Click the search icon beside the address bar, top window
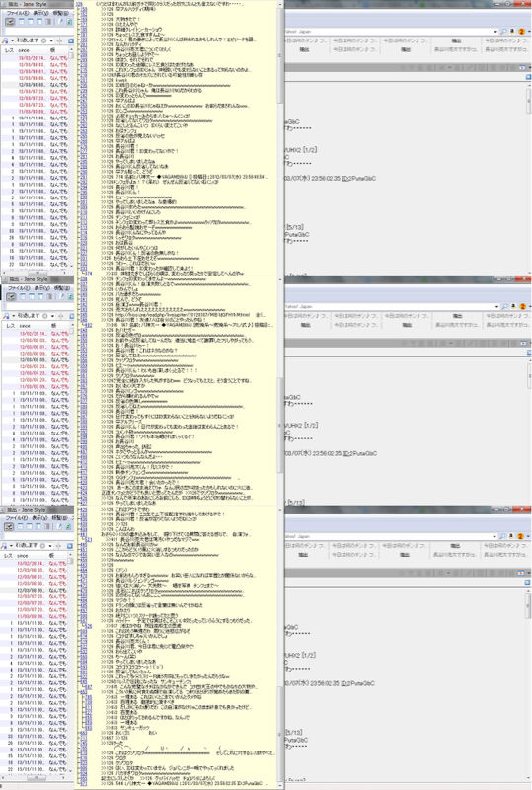This screenshot has width=532, height=790. click(504, 32)
